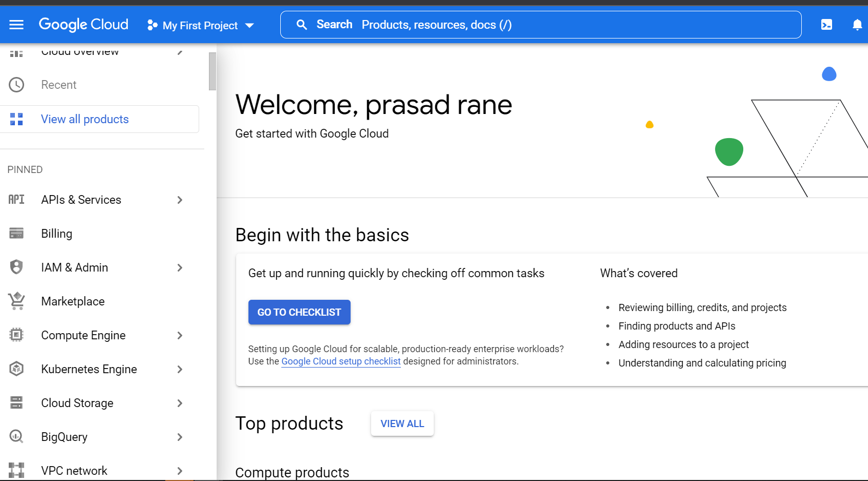Open the My First Project selector dropdown
Viewport: 868px width, 481px height.
coord(201,25)
